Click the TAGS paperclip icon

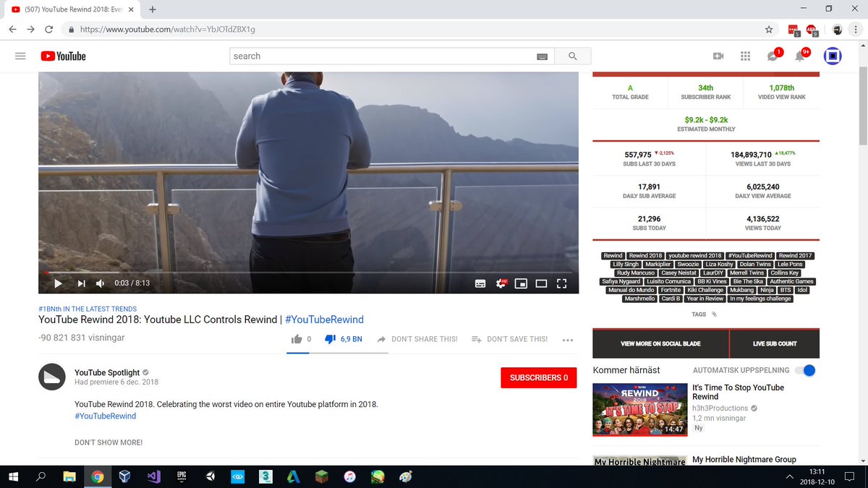point(714,314)
